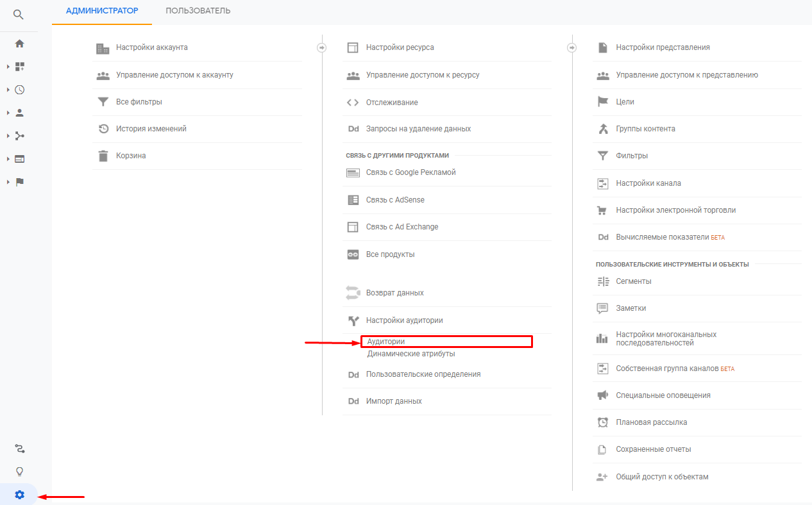Expand the Audience person reports section
This screenshot has width=812, height=505.
click(x=8, y=113)
